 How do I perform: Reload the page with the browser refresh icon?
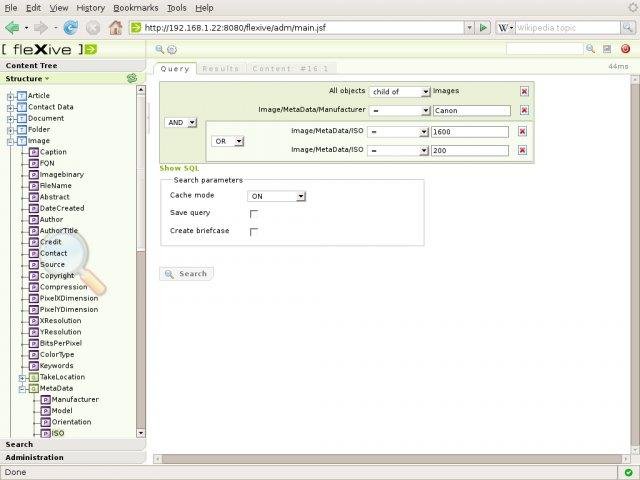[71, 28]
